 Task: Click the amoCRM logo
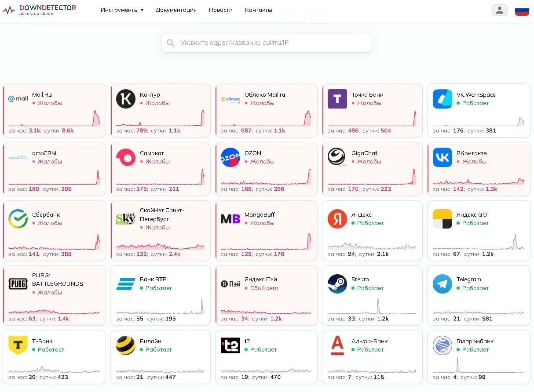(18, 157)
